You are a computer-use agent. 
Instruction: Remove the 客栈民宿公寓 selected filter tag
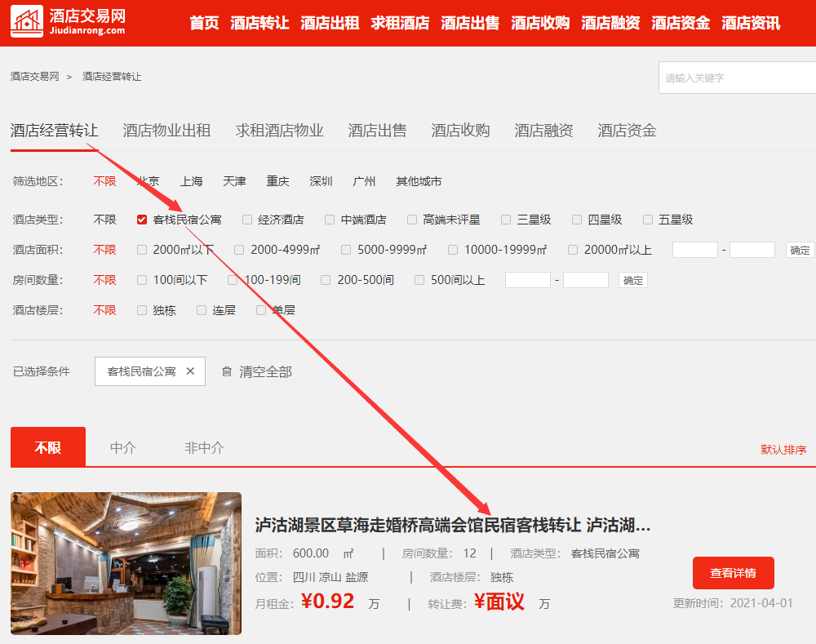pyautogui.click(x=190, y=371)
